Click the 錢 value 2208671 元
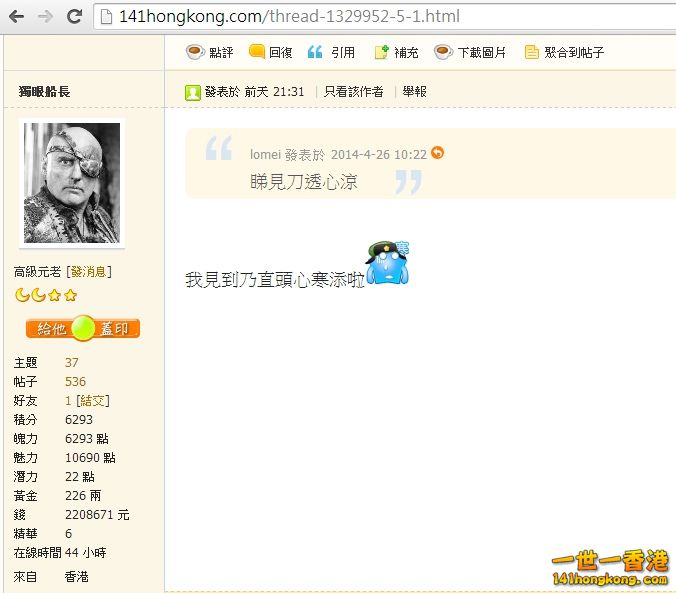The height and width of the screenshot is (593, 676). coord(97,515)
